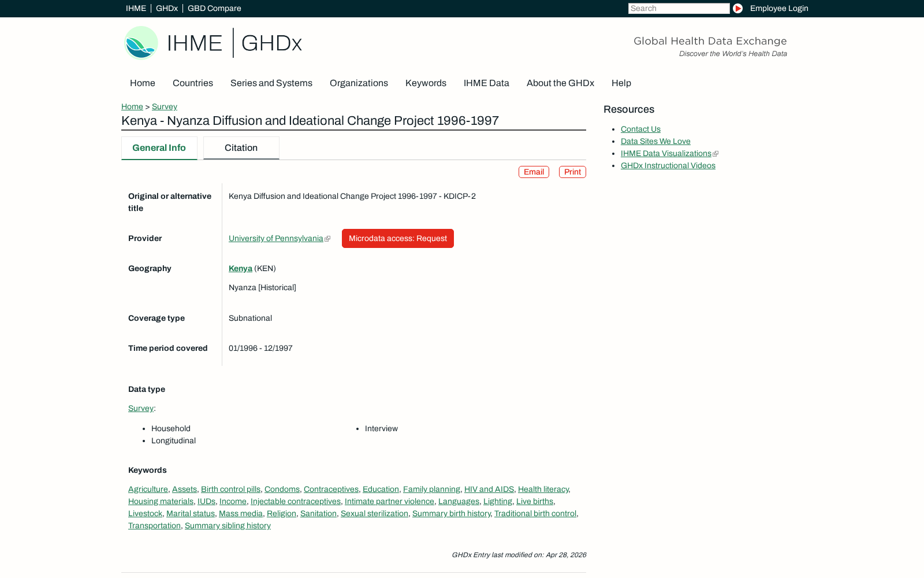
Task: Click the Income keyword
Action: 233,501
